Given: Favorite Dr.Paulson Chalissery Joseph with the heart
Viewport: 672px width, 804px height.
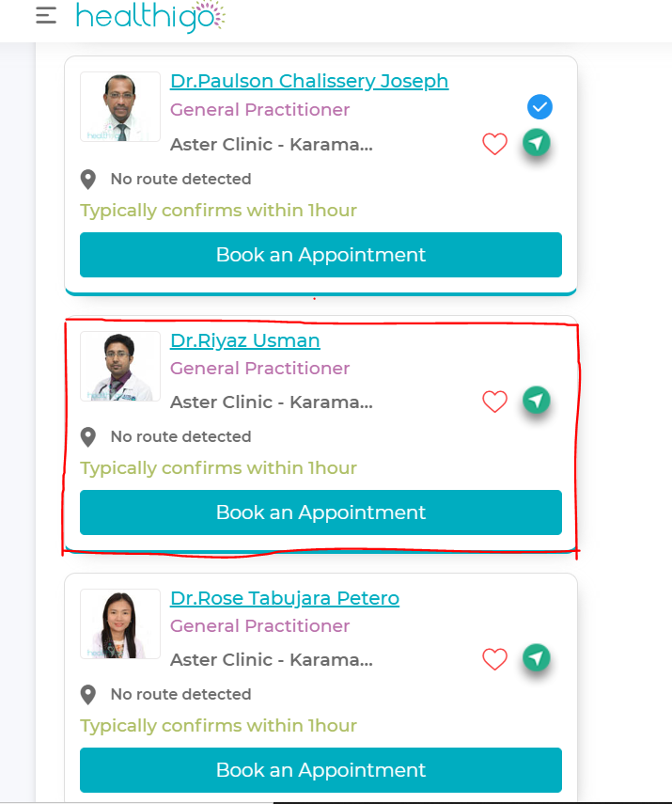Looking at the screenshot, I should tap(494, 144).
